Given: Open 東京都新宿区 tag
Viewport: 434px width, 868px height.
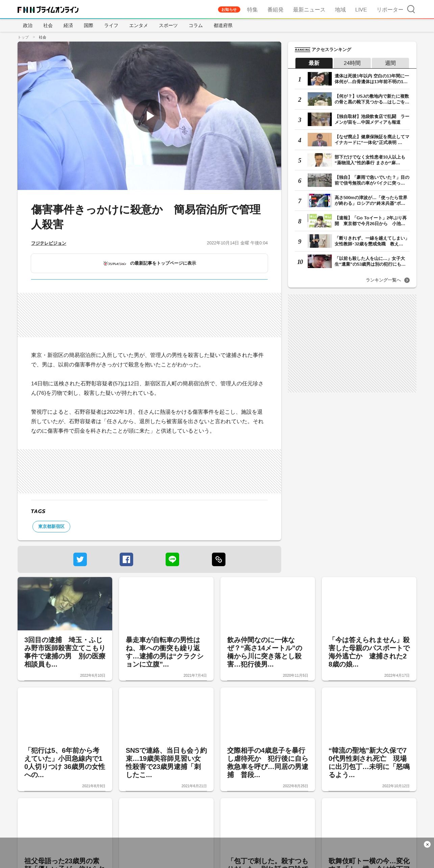Looking at the screenshot, I should coord(51,527).
